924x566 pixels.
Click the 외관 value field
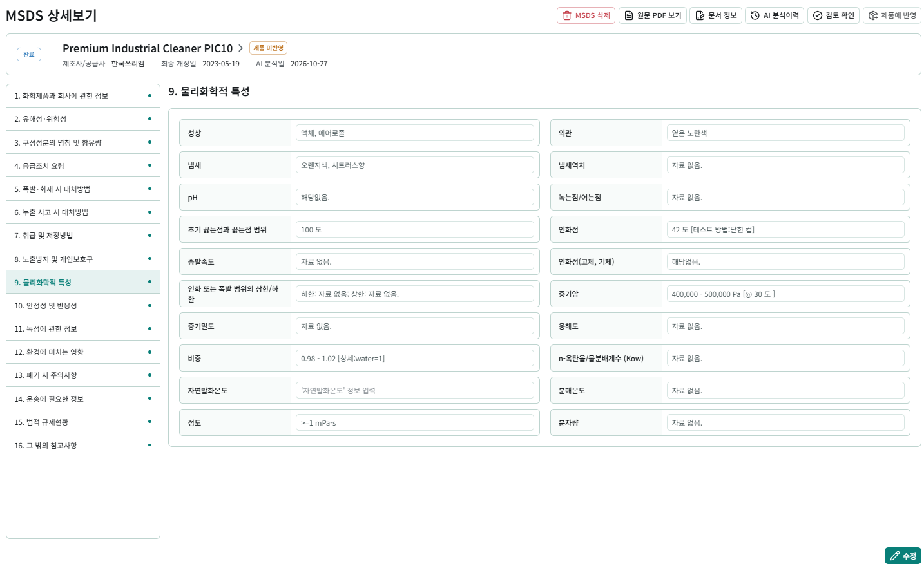point(785,133)
